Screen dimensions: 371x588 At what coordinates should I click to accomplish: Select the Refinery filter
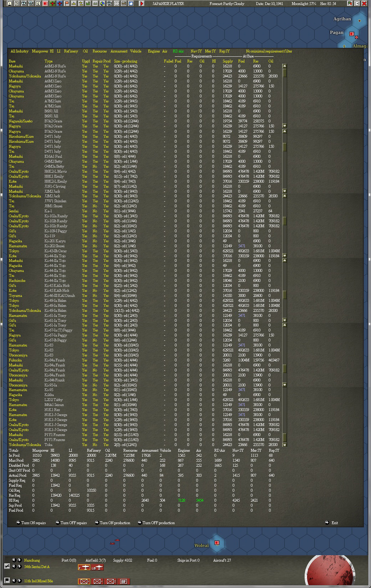point(71,51)
